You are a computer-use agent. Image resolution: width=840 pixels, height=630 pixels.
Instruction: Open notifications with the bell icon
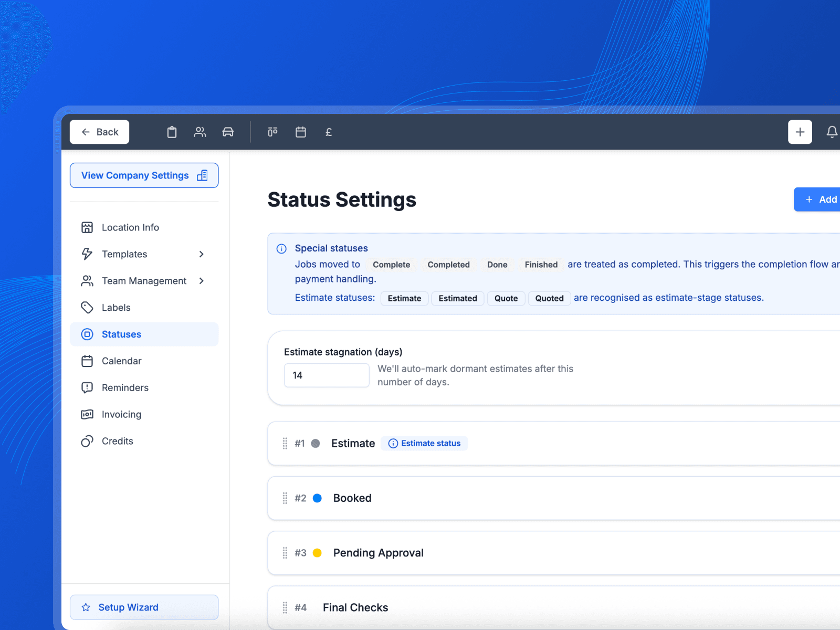[x=832, y=132]
